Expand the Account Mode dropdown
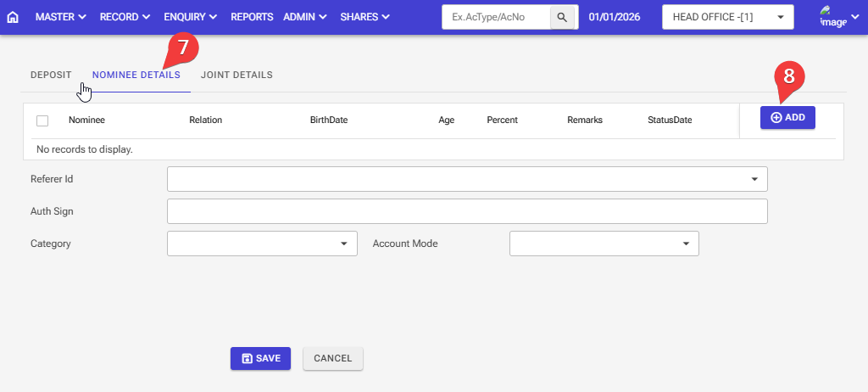This screenshot has width=868, height=392. click(x=604, y=244)
